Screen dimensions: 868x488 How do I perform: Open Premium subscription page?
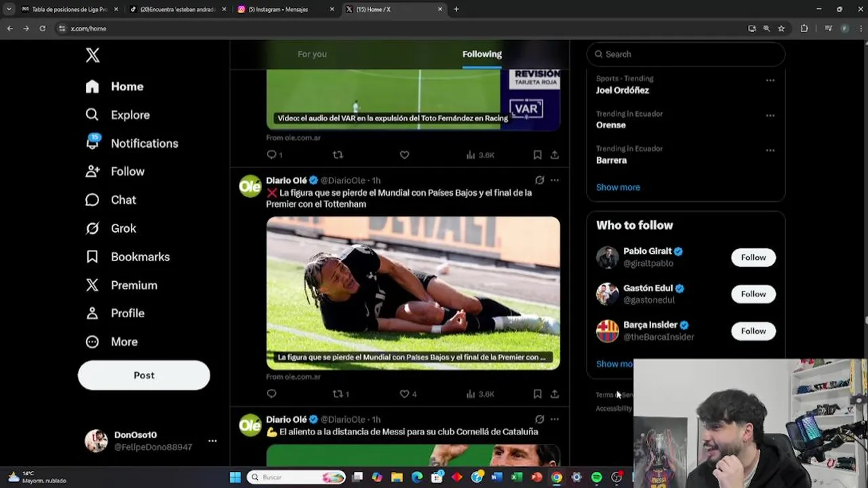click(x=121, y=285)
